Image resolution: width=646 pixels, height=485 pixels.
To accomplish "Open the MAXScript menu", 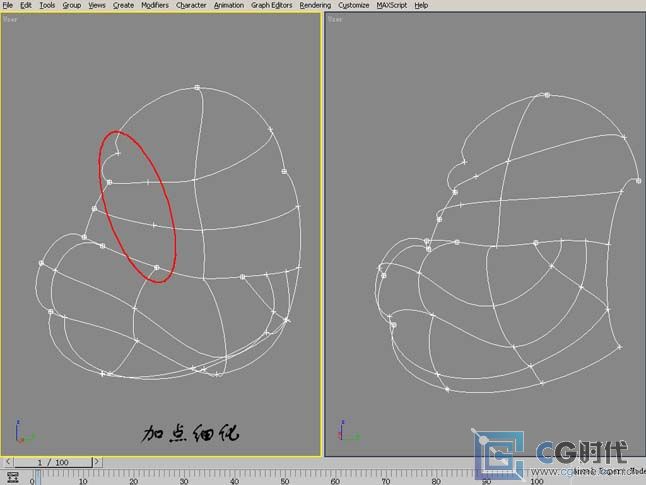I will pyautogui.click(x=393, y=5).
